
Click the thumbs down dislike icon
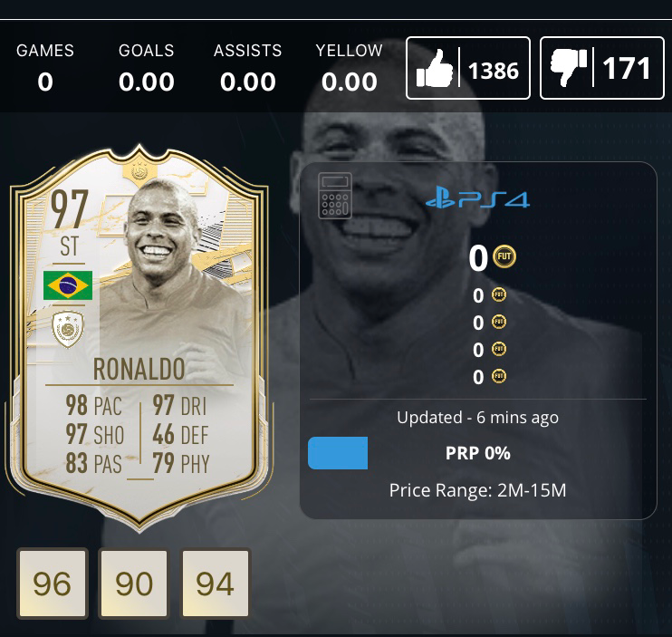(568, 67)
